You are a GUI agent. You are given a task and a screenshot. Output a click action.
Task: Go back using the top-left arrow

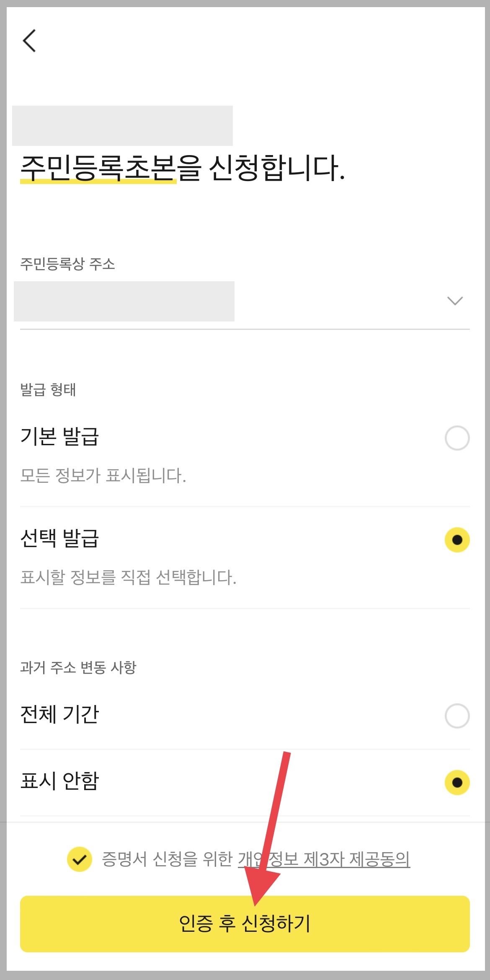pos(29,41)
